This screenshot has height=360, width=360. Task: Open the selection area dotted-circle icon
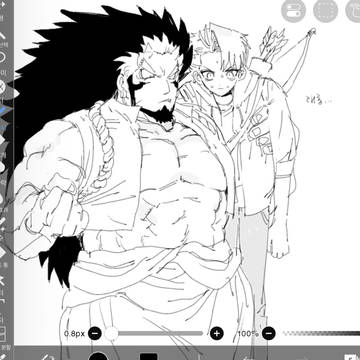pos(325,10)
